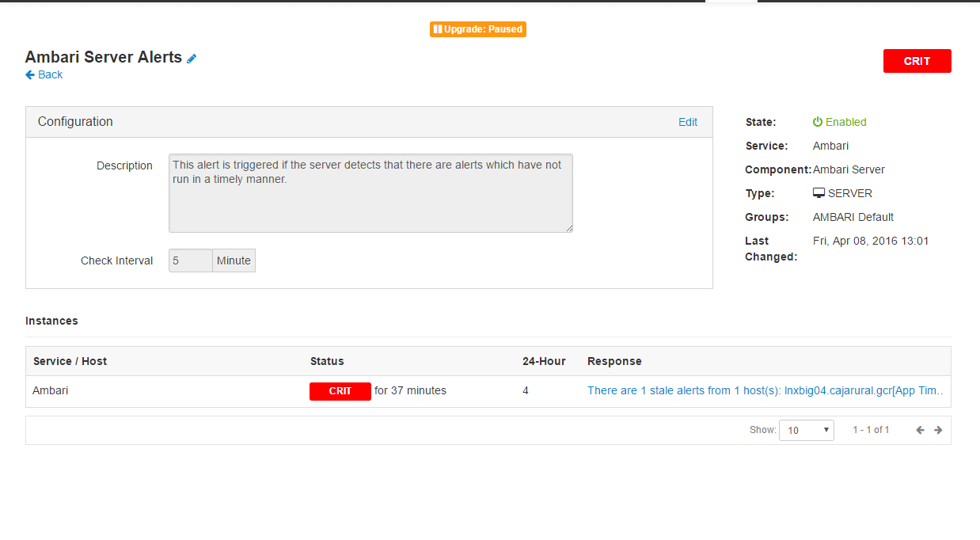The image size is (980, 540).
Task: Click the pause icon in Upgrade: Paused badge
Action: tap(436, 29)
